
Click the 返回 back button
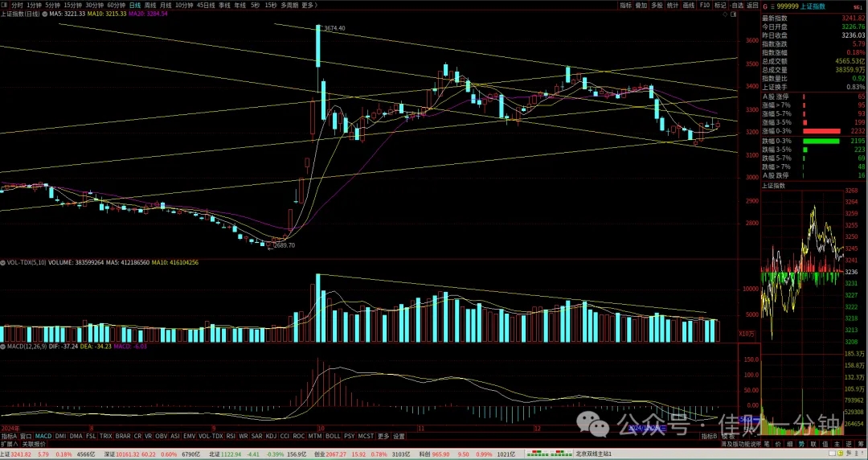pos(752,5)
